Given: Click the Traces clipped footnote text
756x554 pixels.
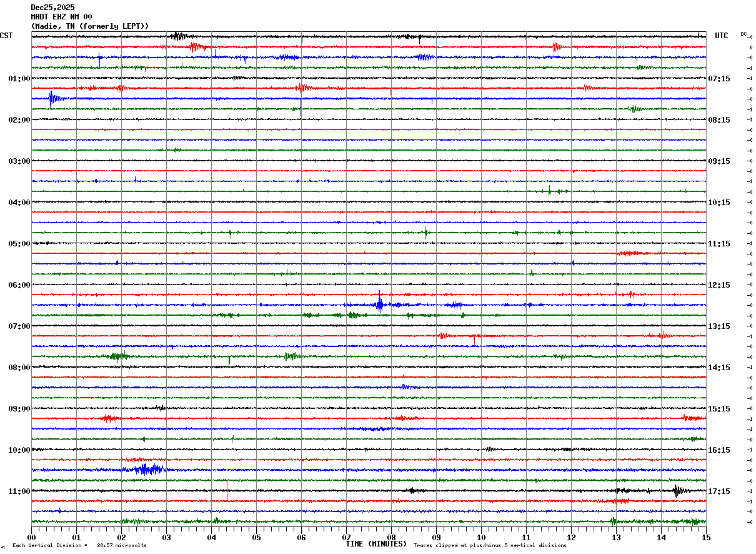Looking at the screenshot, I should [x=490, y=545].
